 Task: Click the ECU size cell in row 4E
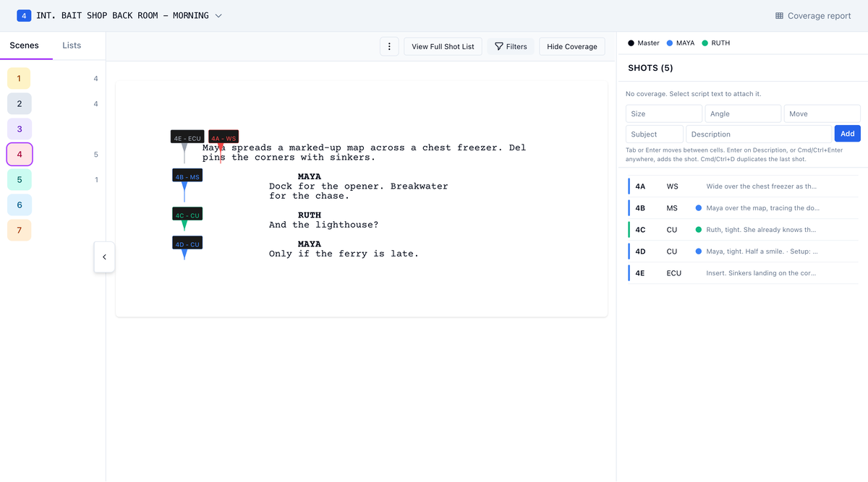674,273
